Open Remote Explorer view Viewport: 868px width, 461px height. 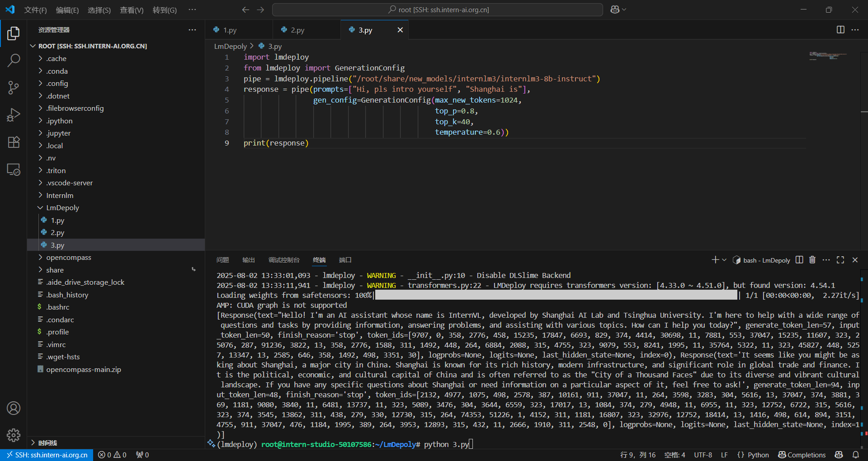point(14,169)
